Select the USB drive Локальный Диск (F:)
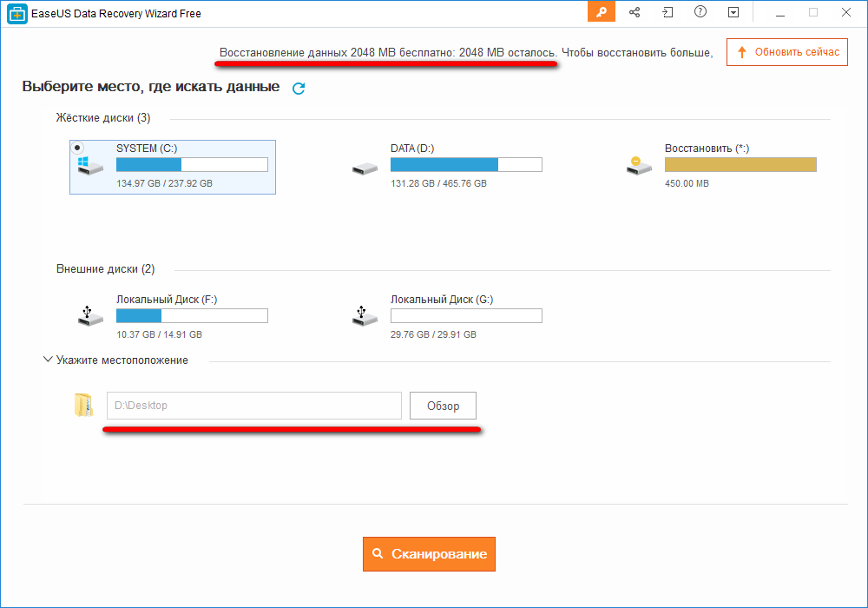Viewport: 868px width, 608px height. (x=90, y=315)
